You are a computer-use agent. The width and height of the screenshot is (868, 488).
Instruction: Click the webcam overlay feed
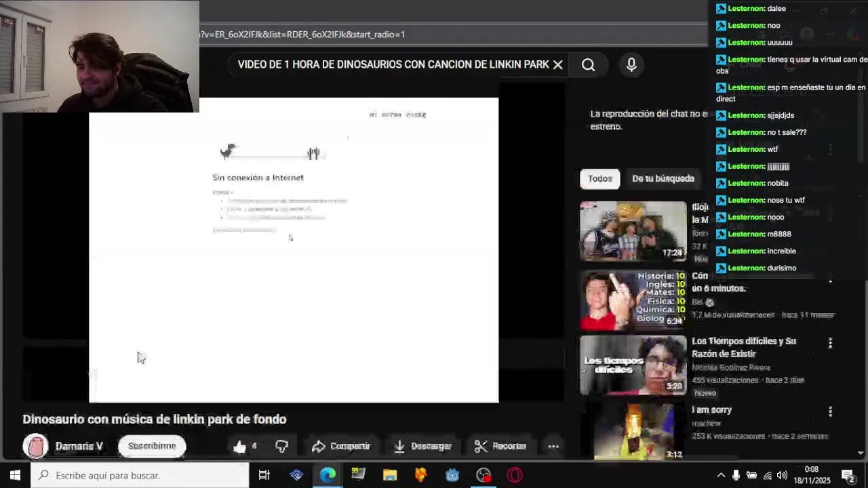[100, 56]
